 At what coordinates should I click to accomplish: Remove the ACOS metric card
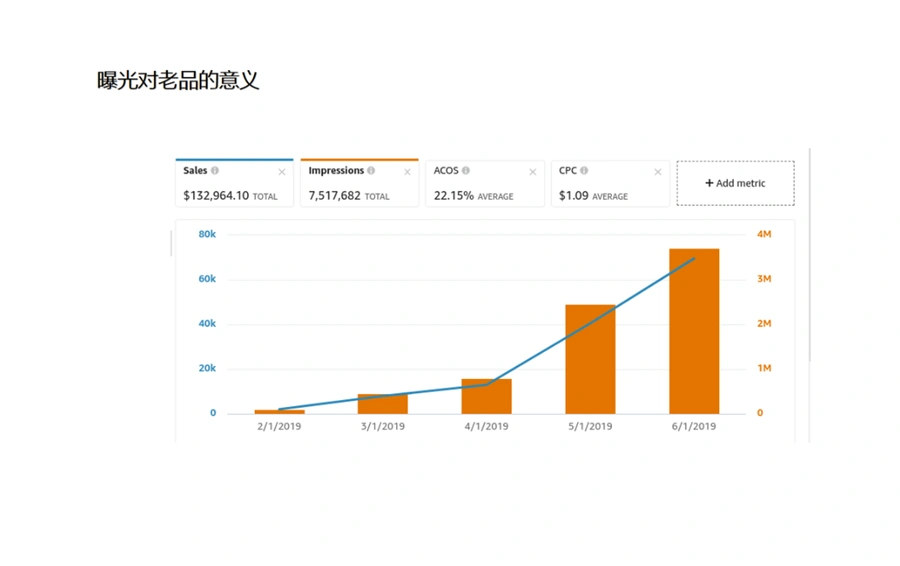533,172
